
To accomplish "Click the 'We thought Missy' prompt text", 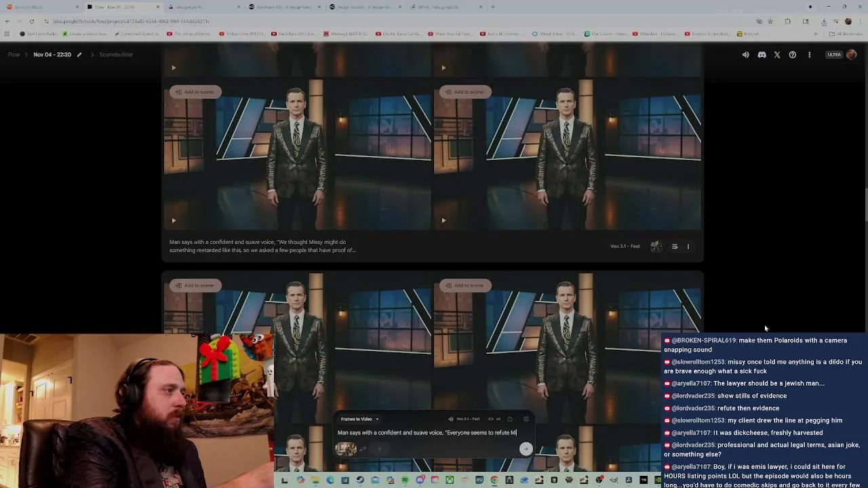I will coord(262,246).
